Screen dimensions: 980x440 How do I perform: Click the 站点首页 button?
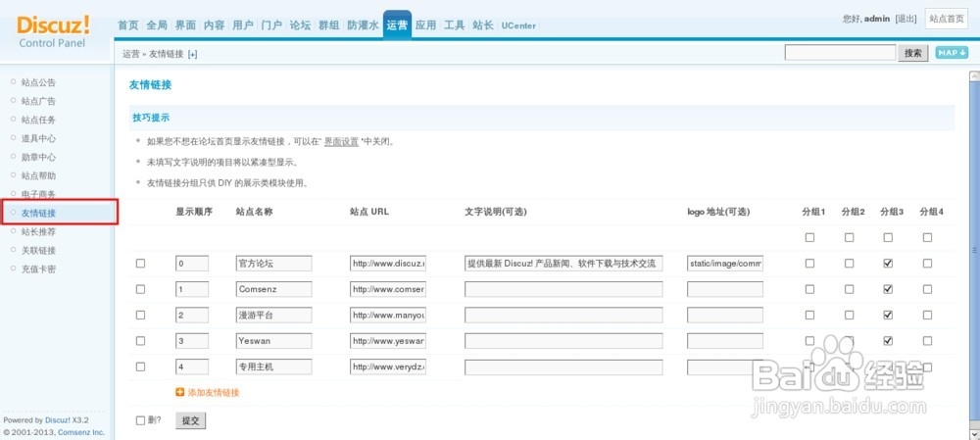pos(947,19)
